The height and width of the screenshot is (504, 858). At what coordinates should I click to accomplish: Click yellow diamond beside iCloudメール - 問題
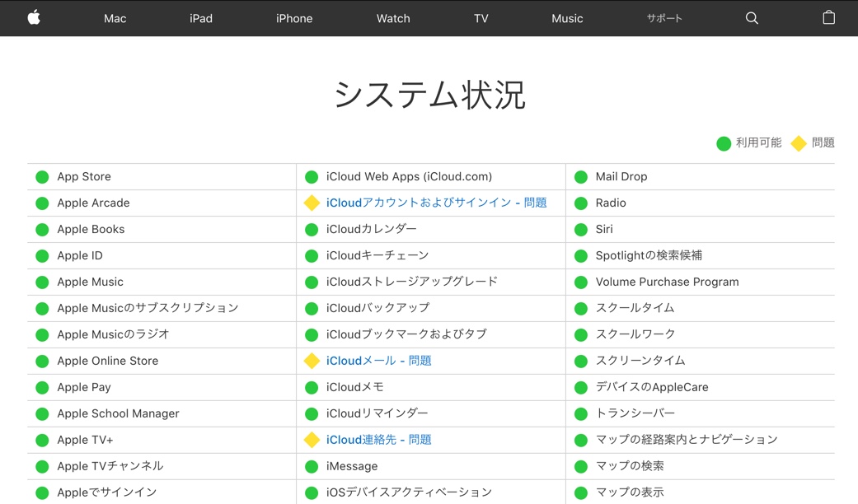coord(312,361)
